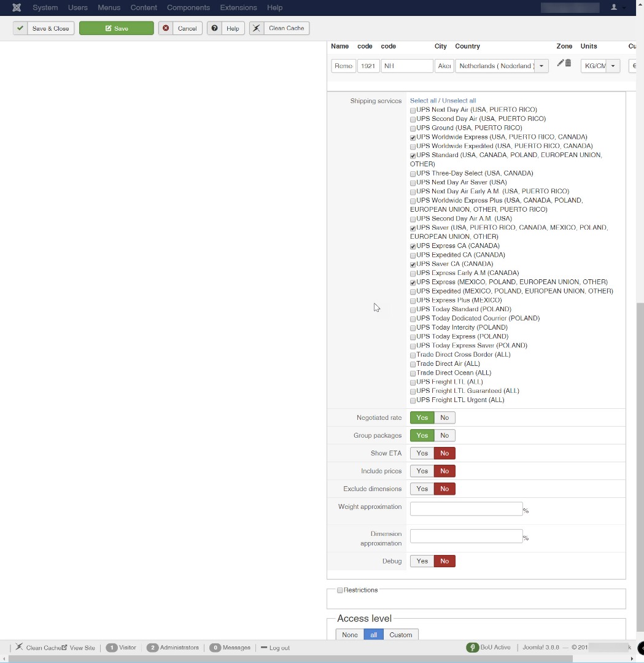644x663 pixels.
Task: Check UPS Ground service checkbox
Action: point(413,128)
